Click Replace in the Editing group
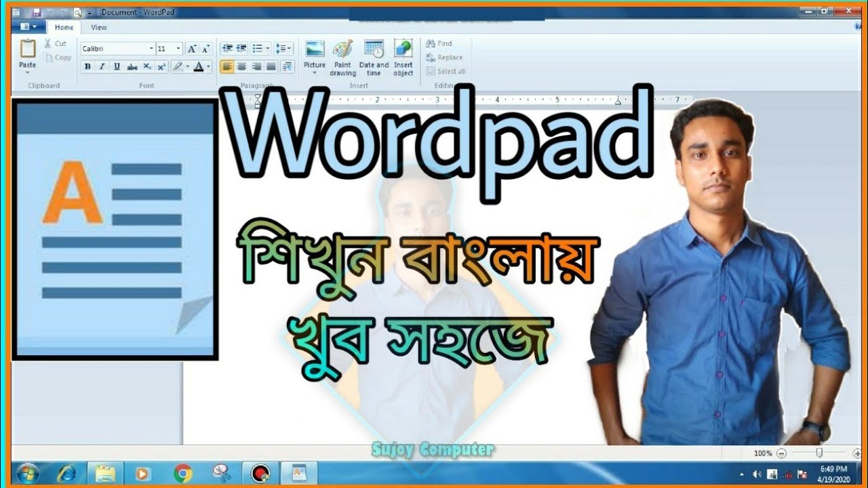 pyautogui.click(x=444, y=58)
